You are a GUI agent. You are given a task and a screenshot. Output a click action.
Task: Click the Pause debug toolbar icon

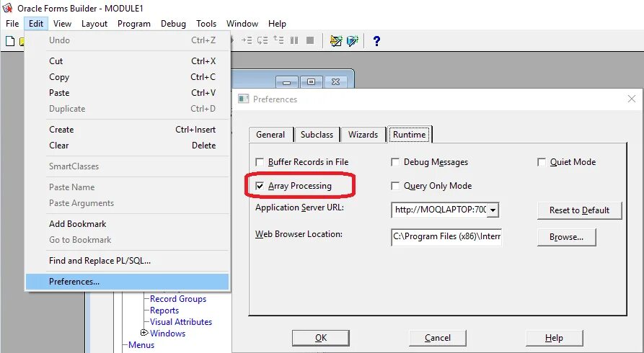(x=294, y=40)
